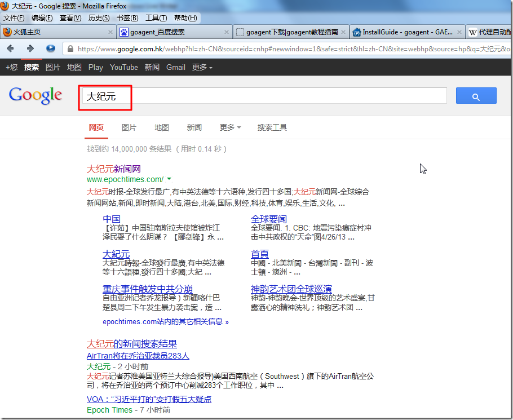
Task: Click into the Google search input field
Action: 264,96
